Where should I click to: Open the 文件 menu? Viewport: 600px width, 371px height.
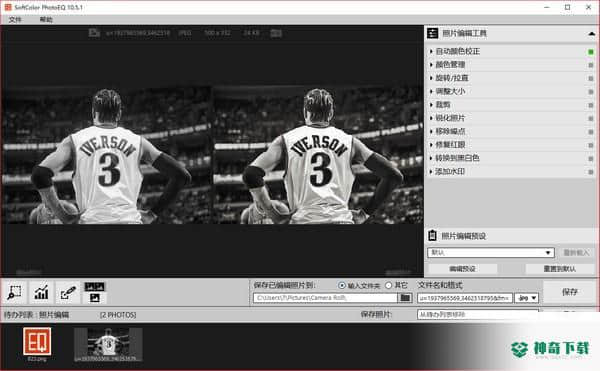pyautogui.click(x=15, y=20)
